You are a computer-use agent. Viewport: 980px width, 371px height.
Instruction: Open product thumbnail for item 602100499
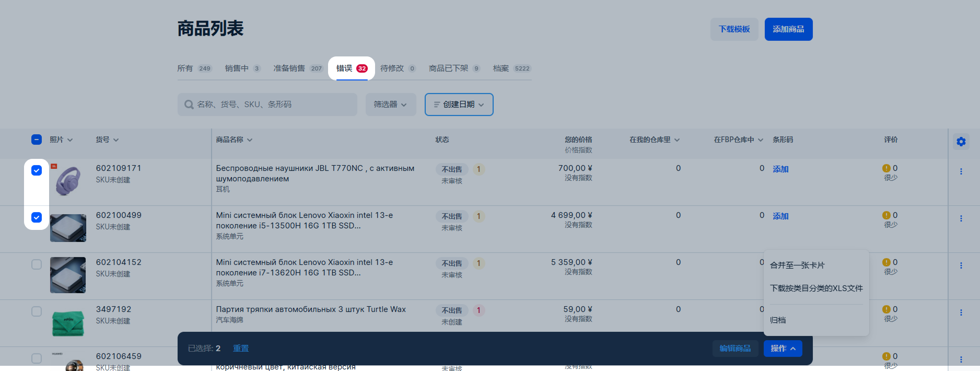click(68, 228)
